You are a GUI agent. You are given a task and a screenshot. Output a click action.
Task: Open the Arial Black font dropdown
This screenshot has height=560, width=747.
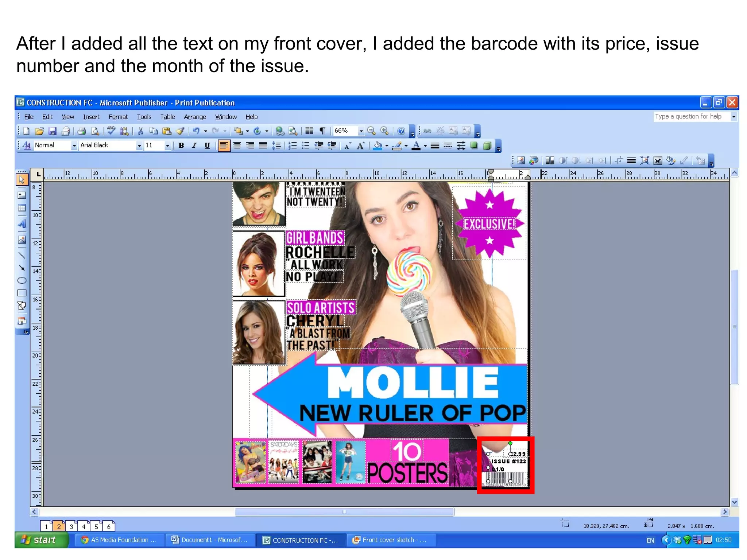click(139, 146)
